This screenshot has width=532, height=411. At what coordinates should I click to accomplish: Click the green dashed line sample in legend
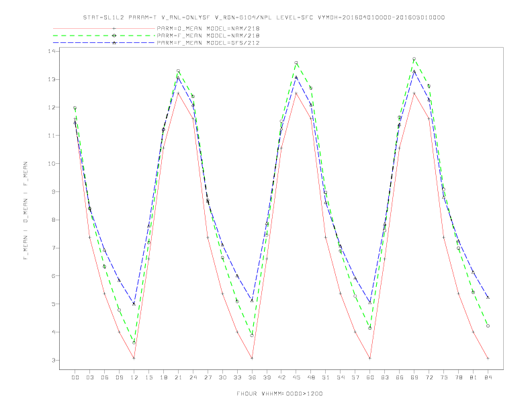[x=104, y=36]
